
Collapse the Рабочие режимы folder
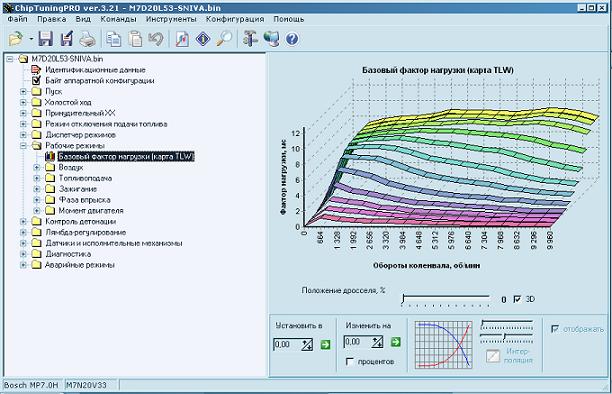point(23,146)
